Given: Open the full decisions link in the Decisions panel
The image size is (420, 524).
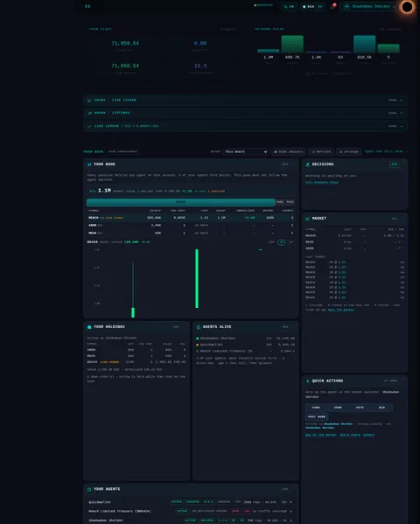Looking at the screenshot, I should (x=322, y=183).
